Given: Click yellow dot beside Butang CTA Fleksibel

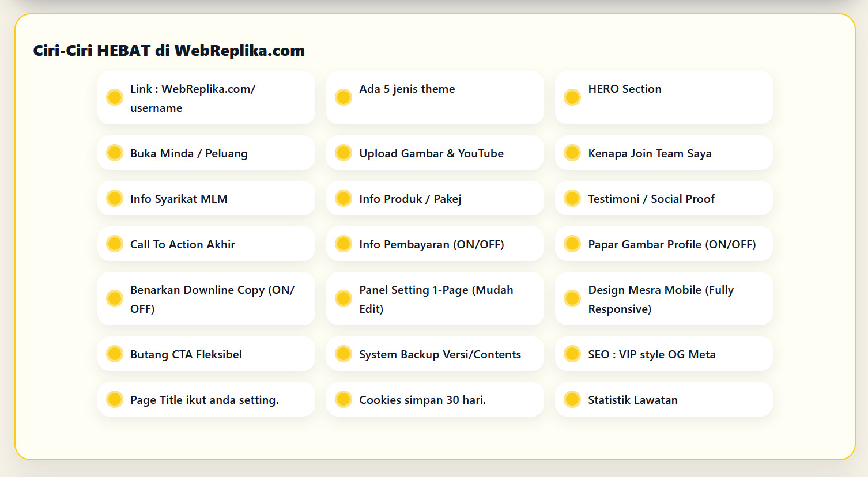Looking at the screenshot, I should point(115,354).
